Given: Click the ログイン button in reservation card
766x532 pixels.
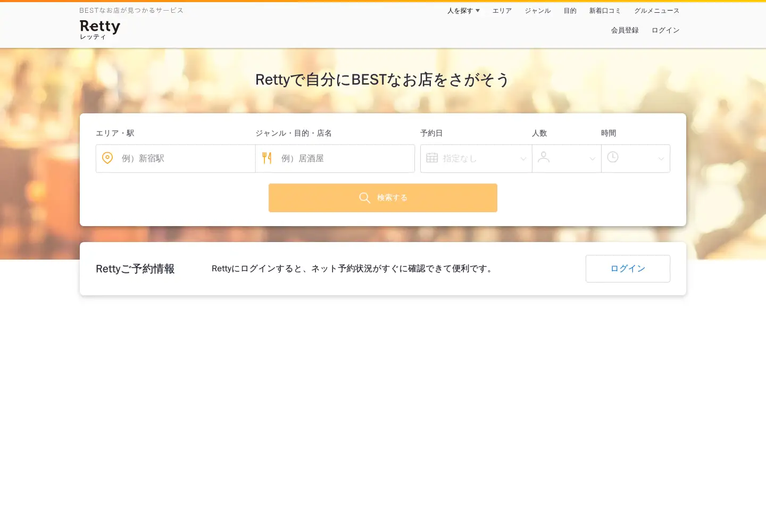Looking at the screenshot, I should [628, 269].
